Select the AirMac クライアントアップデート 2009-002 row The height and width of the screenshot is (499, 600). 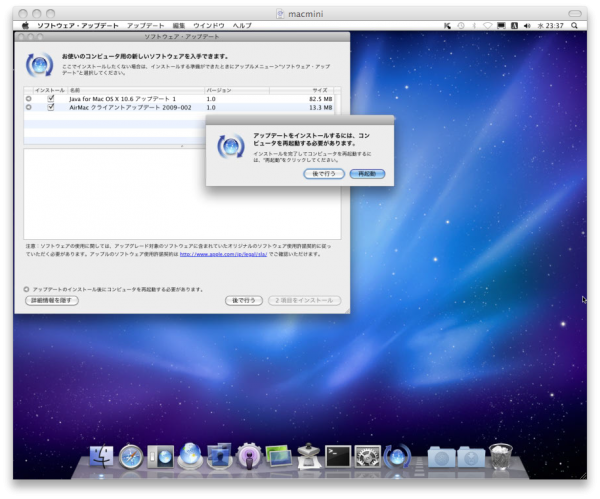click(179, 108)
